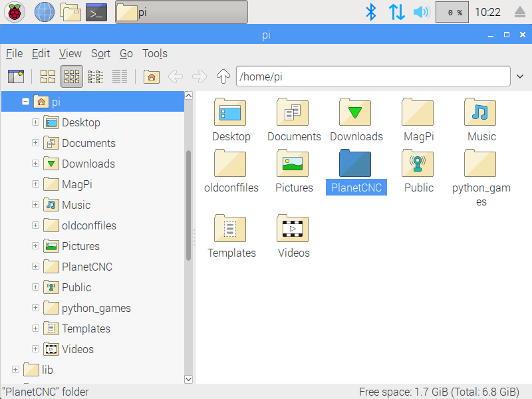Open path history dropdown arrow
Screen dimensions: 532x399
pos(520,76)
